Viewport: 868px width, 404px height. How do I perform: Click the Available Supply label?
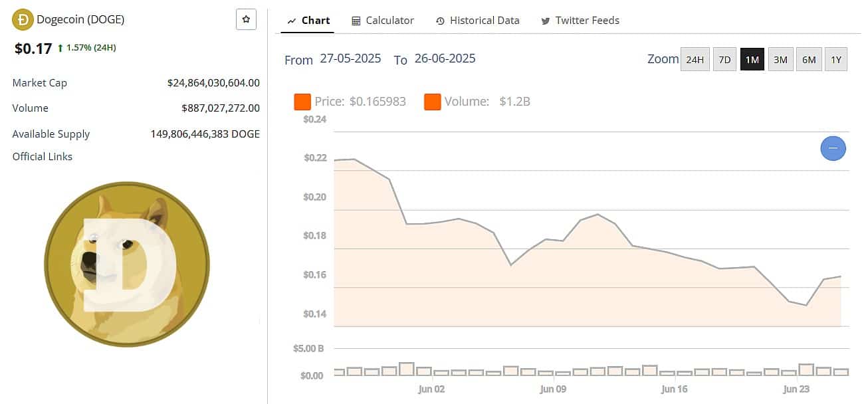[51, 134]
